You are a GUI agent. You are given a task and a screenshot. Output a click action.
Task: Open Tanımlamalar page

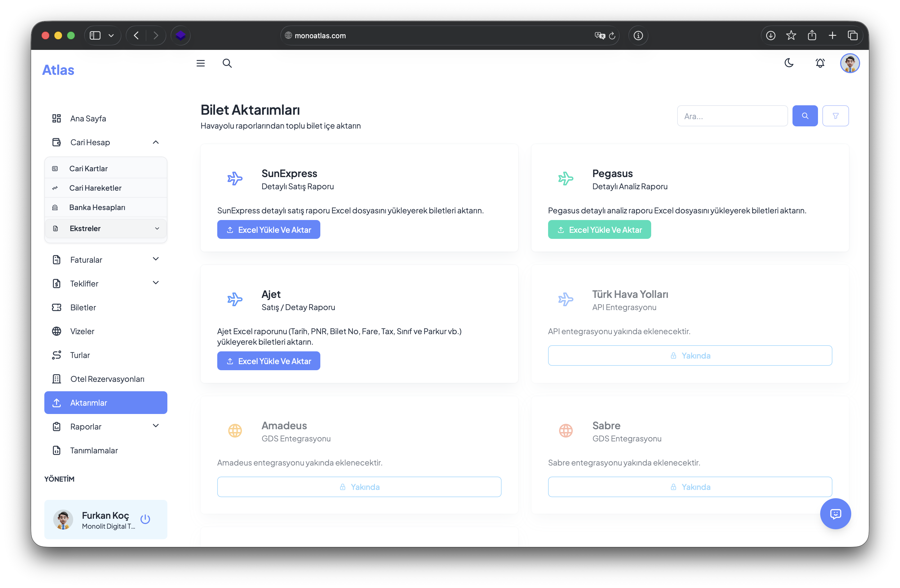click(106, 450)
